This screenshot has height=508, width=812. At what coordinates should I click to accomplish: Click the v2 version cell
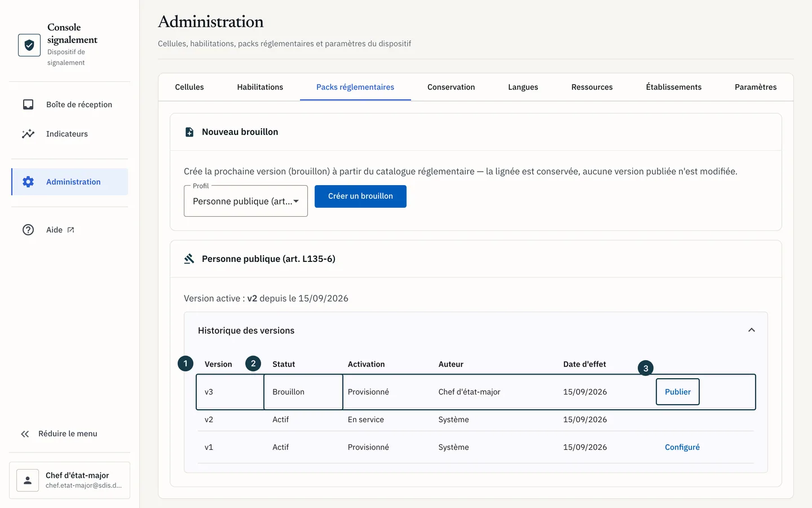209,419
